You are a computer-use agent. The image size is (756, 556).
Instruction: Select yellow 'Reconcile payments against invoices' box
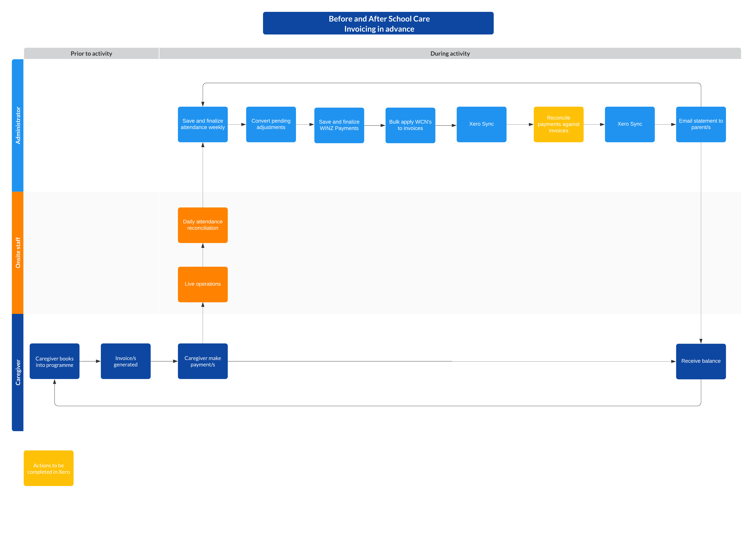pyautogui.click(x=558, y=124)
